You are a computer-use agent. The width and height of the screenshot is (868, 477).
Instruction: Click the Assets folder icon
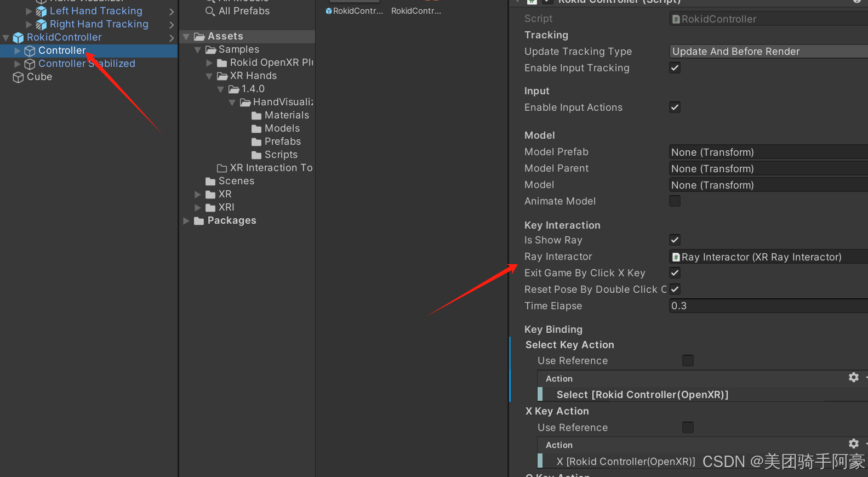coord(199,37)
